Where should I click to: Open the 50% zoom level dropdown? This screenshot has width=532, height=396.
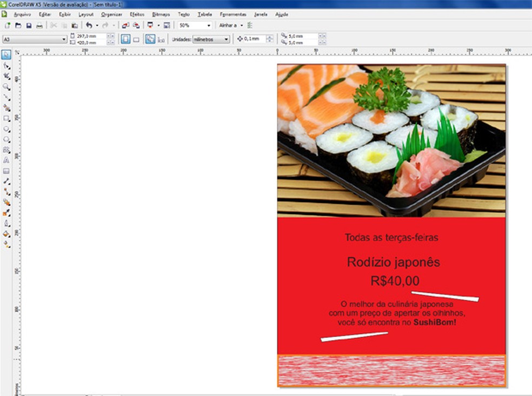(x=209, y=25)
